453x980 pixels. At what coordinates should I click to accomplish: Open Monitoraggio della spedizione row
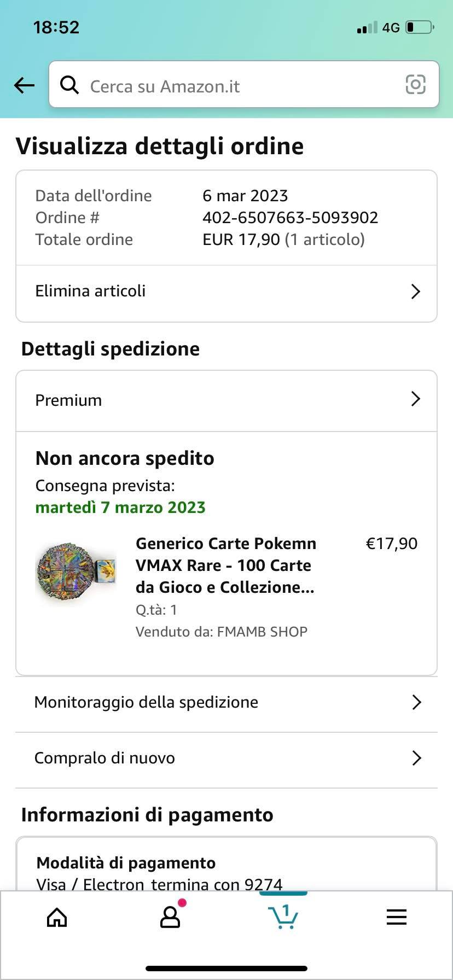tap(146, 702)
